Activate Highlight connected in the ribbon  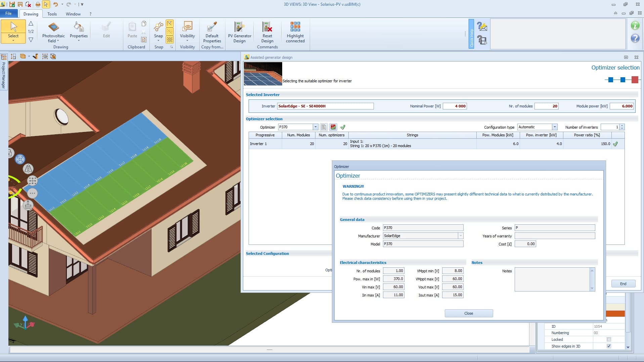[295, 32]
